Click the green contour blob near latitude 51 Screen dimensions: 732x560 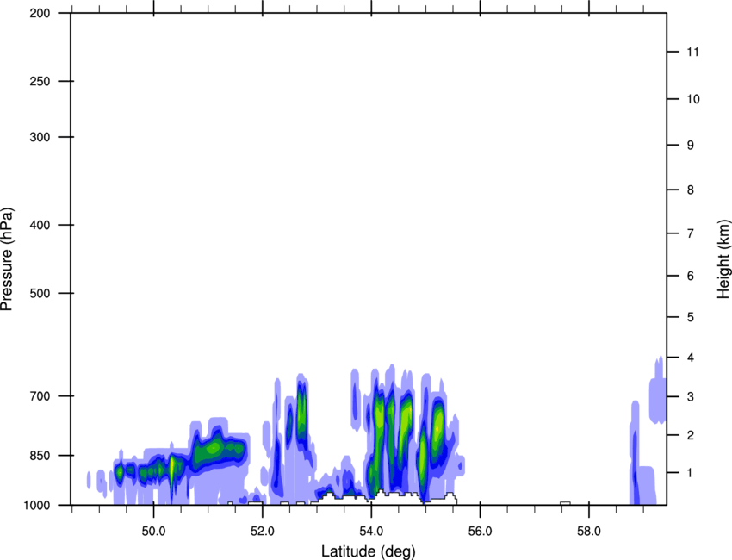tap(217, 450)
